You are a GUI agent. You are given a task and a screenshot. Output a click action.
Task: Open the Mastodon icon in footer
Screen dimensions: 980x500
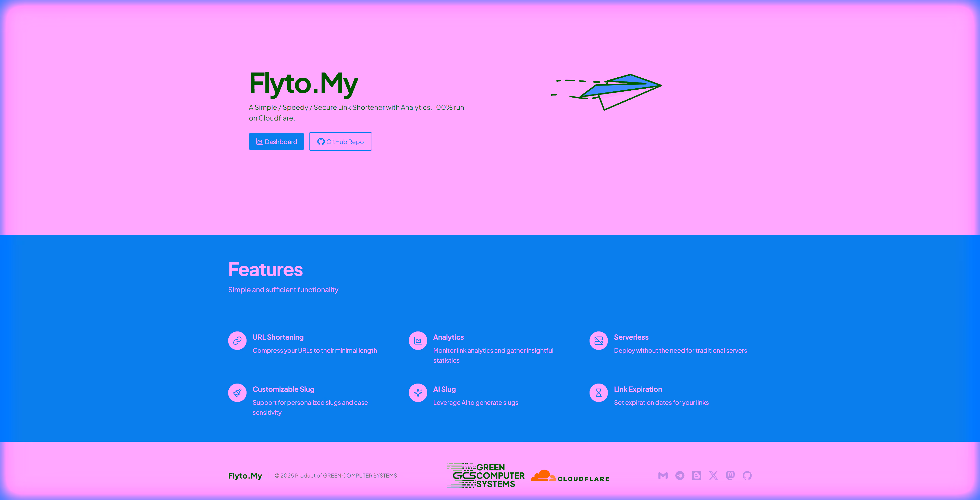tap(730, 475)
